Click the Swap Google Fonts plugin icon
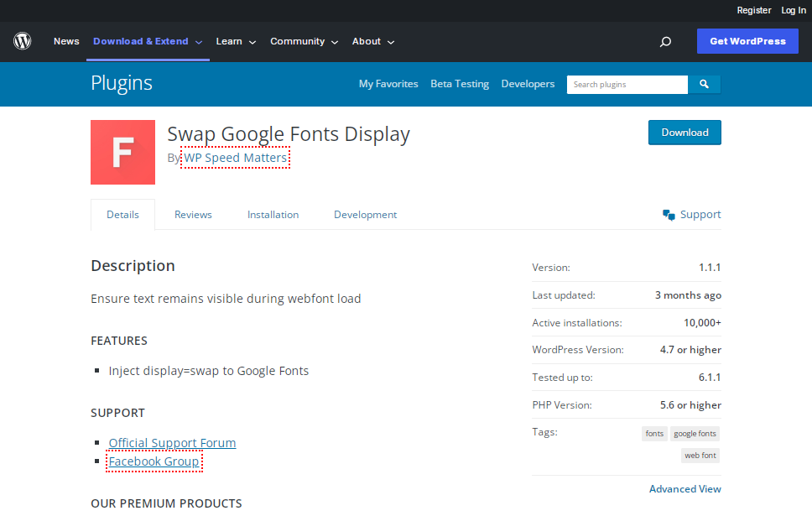Viewport: 812px width, 516px height. coord(122,152)
